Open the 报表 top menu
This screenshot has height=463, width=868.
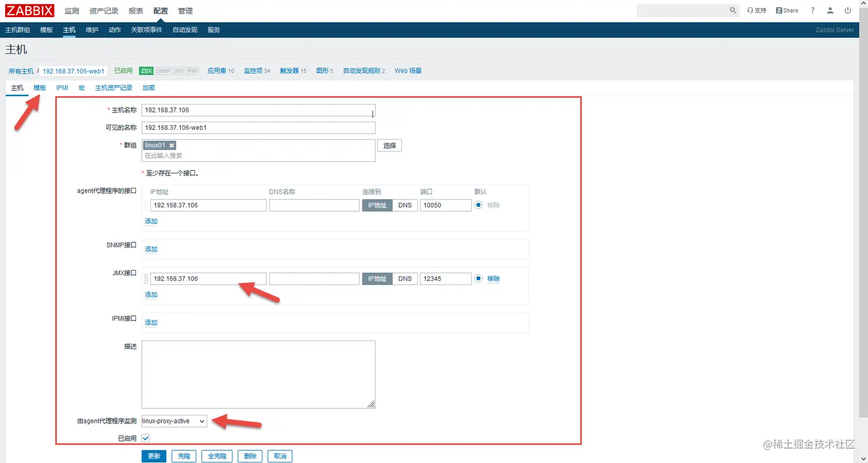[x=136, y=11]
